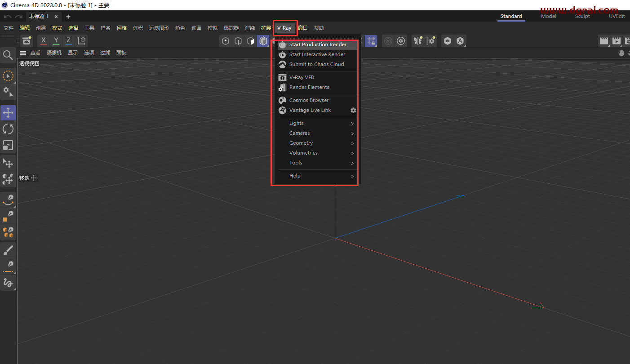Select points mode hexagon icon
Viewport: 630px width, 364px height.
tap(226, 41)
